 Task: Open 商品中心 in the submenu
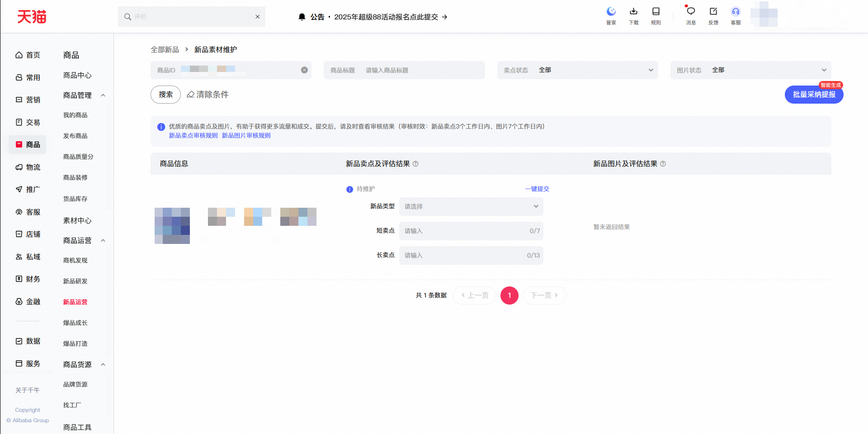click(77, 75)
